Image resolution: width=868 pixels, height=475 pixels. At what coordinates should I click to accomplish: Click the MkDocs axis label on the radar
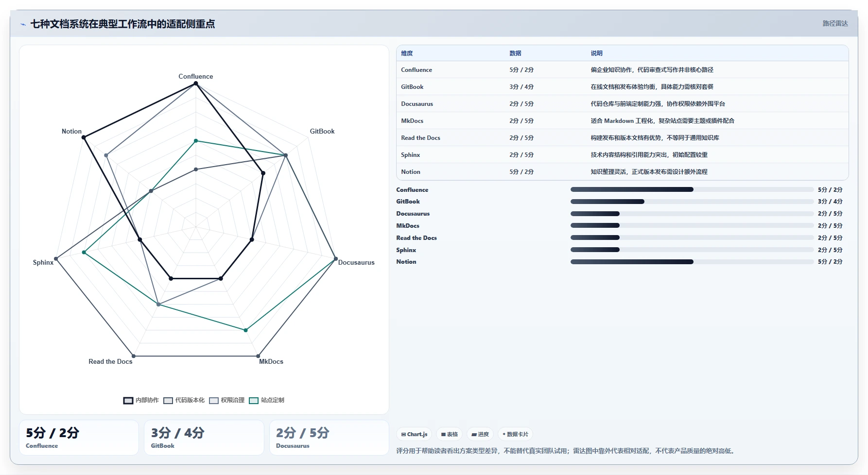pos(271,361)
